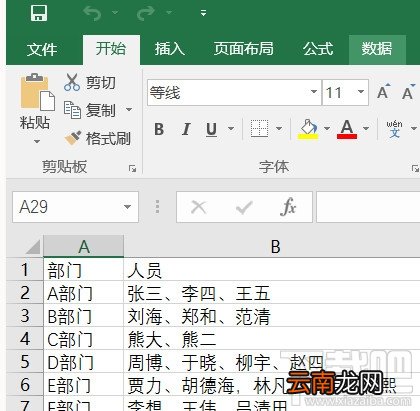The width and height of the screenshot is (420, 411).
Task: Open fill color palette dropdown
Action: pos(327,129)
